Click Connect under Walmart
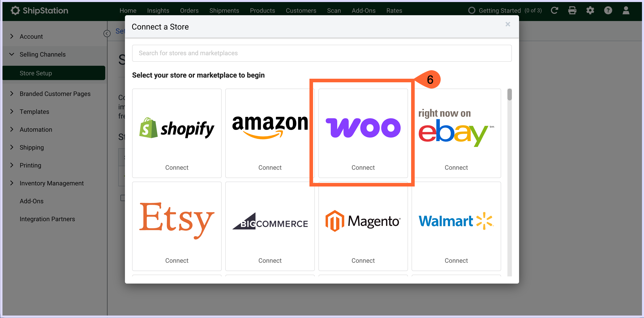The image size is (644, 318). (456, 260)
